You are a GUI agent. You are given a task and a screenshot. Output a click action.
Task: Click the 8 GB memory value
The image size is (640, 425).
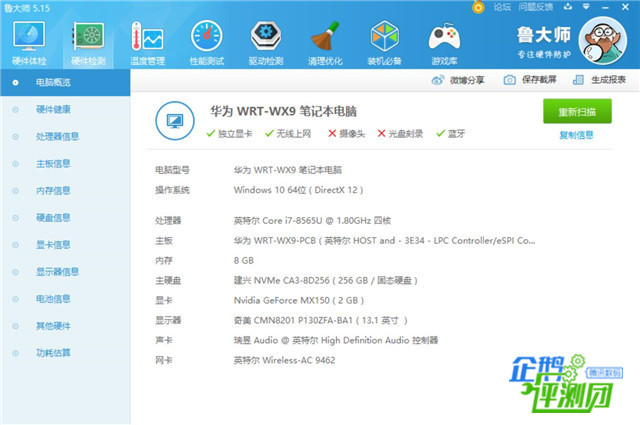(244, 260)
